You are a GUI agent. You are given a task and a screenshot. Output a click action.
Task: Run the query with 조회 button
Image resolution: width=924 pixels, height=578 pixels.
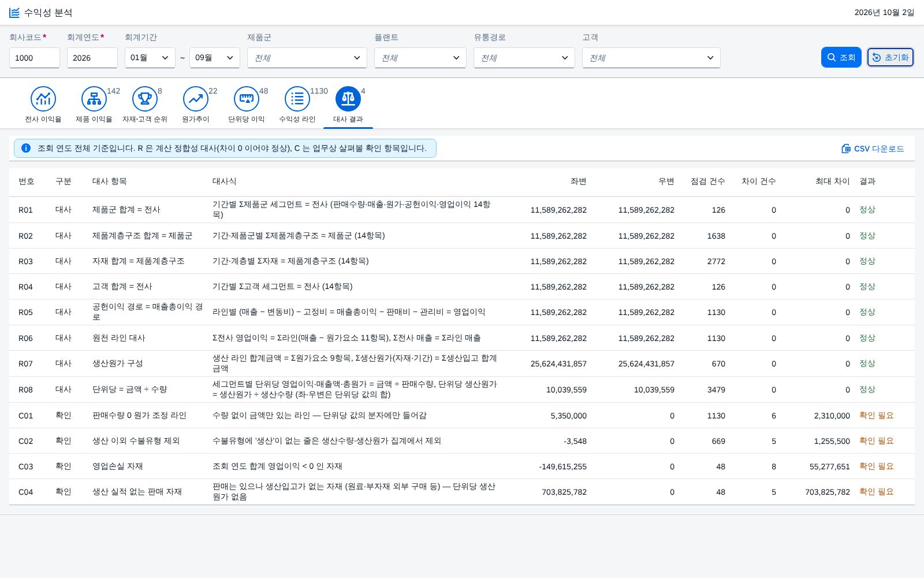841,57
